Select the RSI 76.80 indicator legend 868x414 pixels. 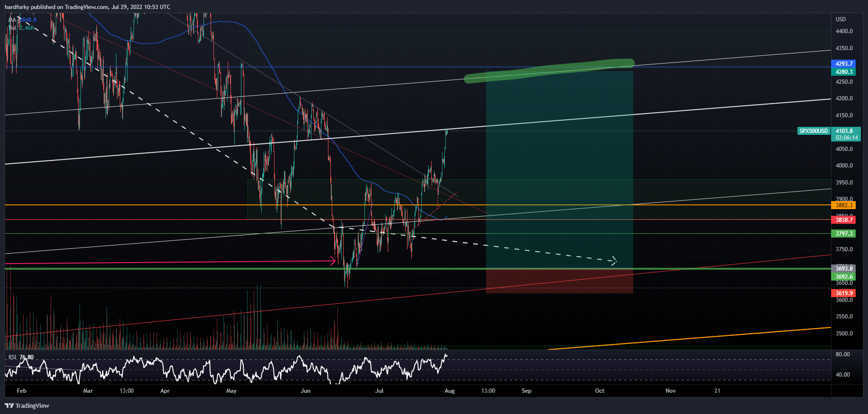(x=21, y=357)
